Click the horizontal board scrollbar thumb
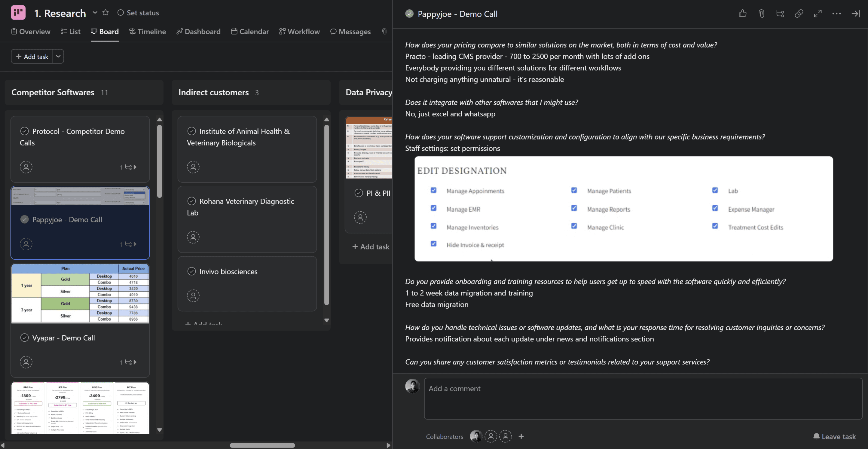 click(x=262, y=445)
